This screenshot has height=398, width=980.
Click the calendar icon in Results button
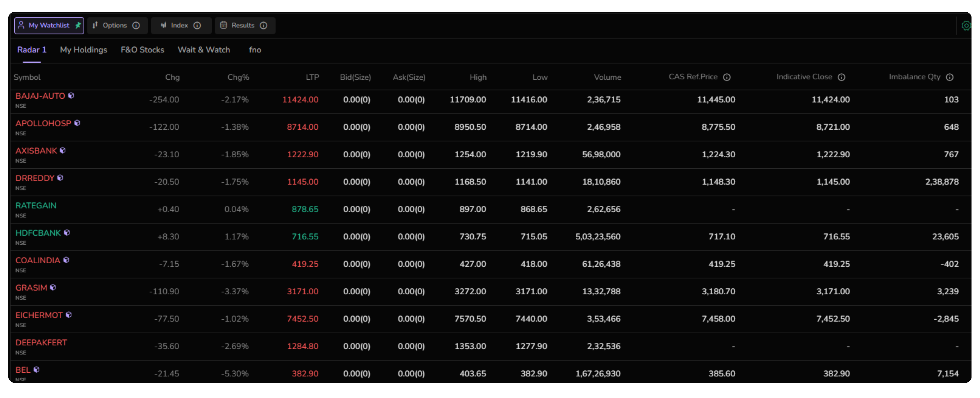click(224, 25)
